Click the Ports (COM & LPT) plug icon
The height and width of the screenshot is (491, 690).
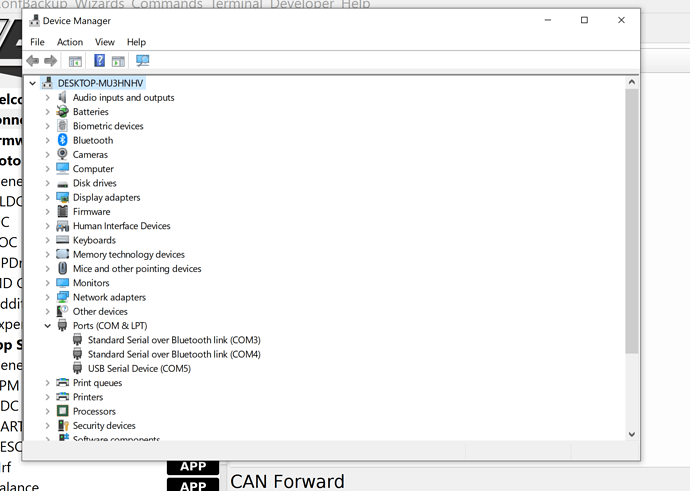point(62,326)
